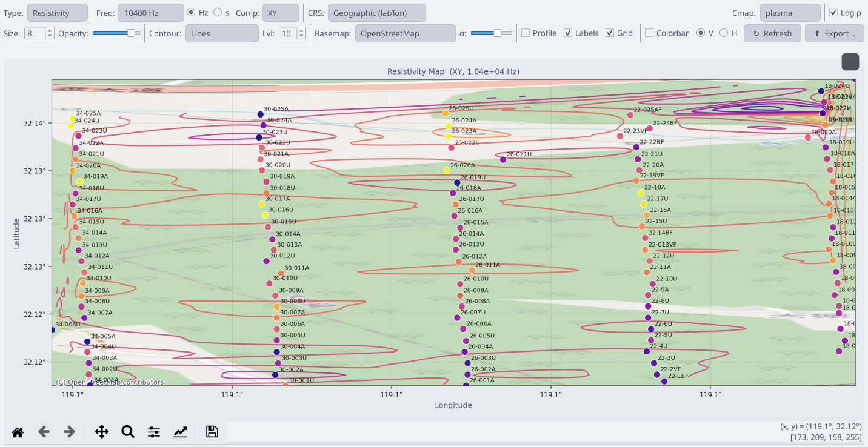Expand the Basemap OpenStreetMap dropdown
The image size is (868, 447).
(x=406, y=33)
